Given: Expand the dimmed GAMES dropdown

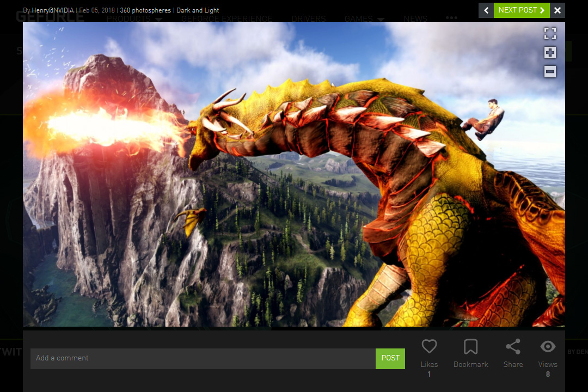Looking at the screenshot, I should click(364, 19).
